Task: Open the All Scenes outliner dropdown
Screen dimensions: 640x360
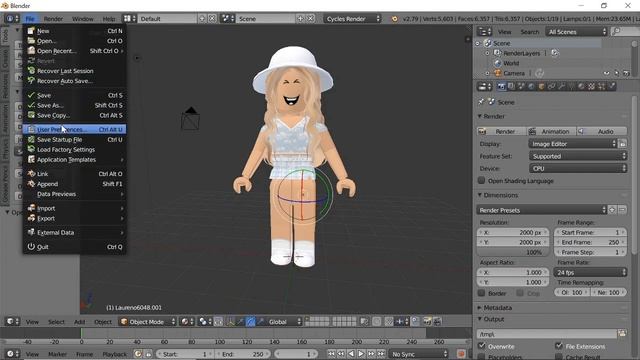Action: (577, 32)
